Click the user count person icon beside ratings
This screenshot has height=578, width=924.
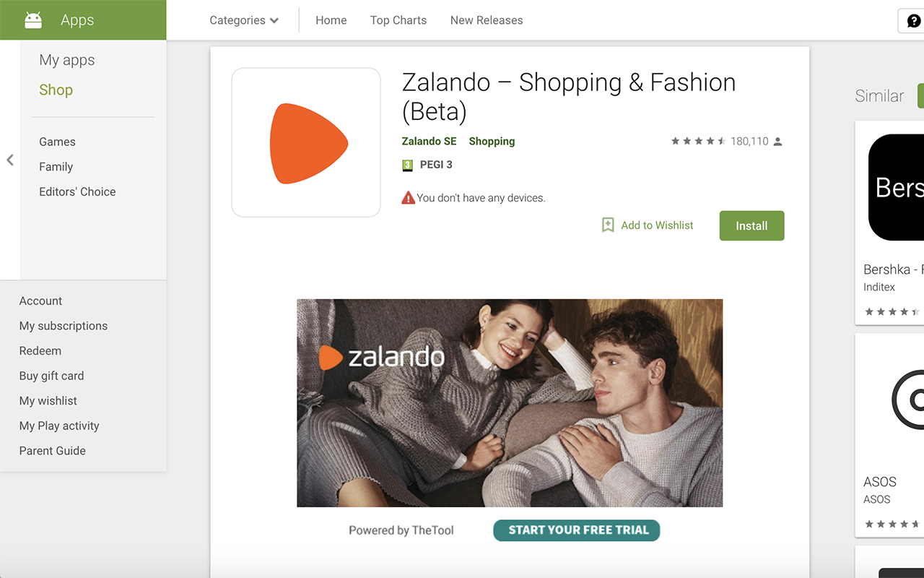777,141
